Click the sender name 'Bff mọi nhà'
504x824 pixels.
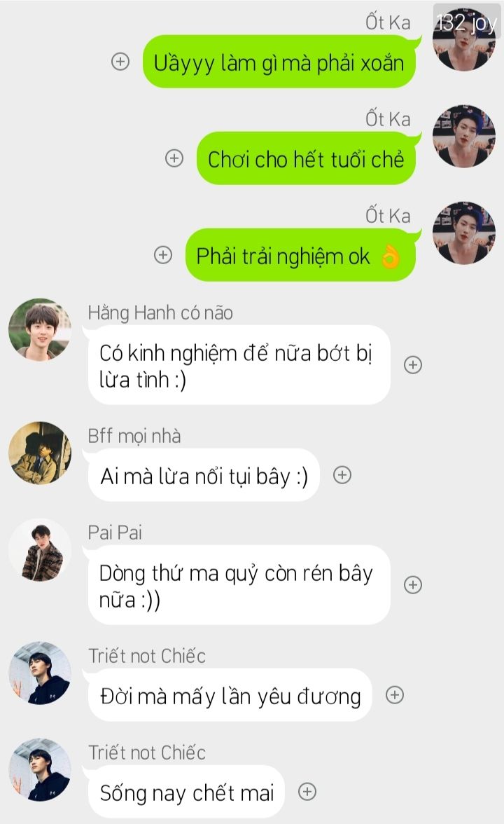coord(134,436)
